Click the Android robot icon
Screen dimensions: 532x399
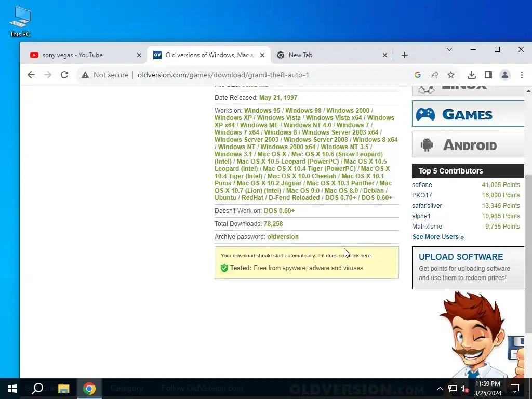[x=427, y=145]
